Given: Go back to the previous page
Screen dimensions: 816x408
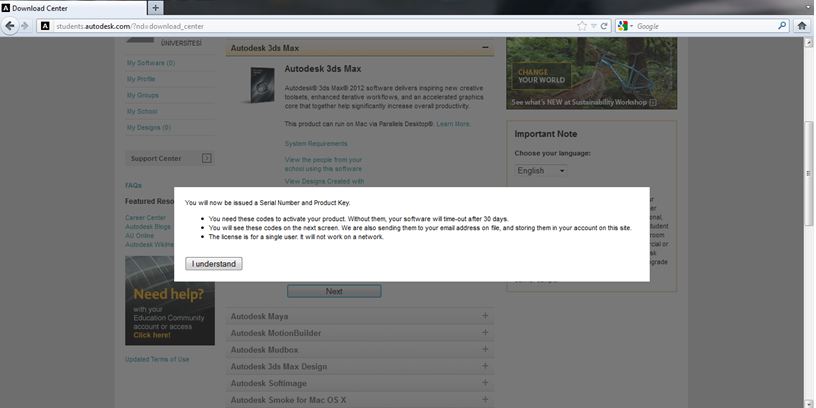Looking at the screenshot, I should click(x=10, y=26).
